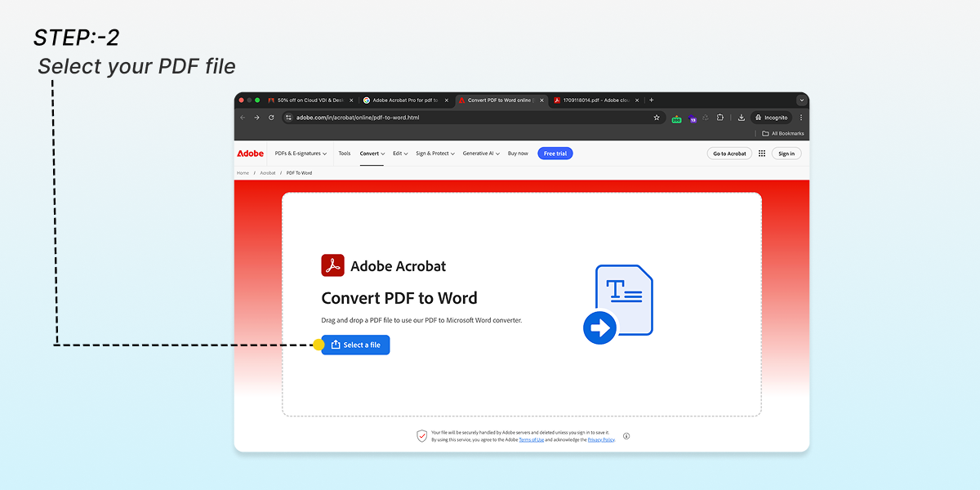Open browser downloads via download arrow icon
Screen dimensions: 980x490
pyautogui.click(x=742, y=118)
